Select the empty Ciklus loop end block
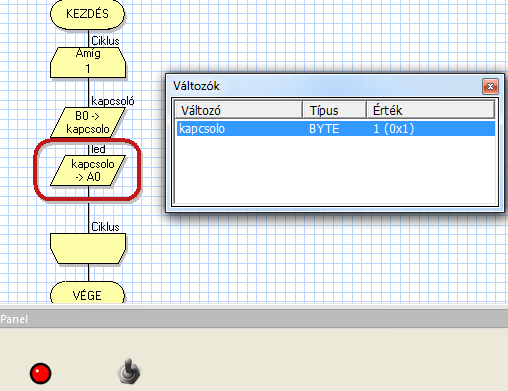This screenshot has width=508, height=391. point(88,249)
